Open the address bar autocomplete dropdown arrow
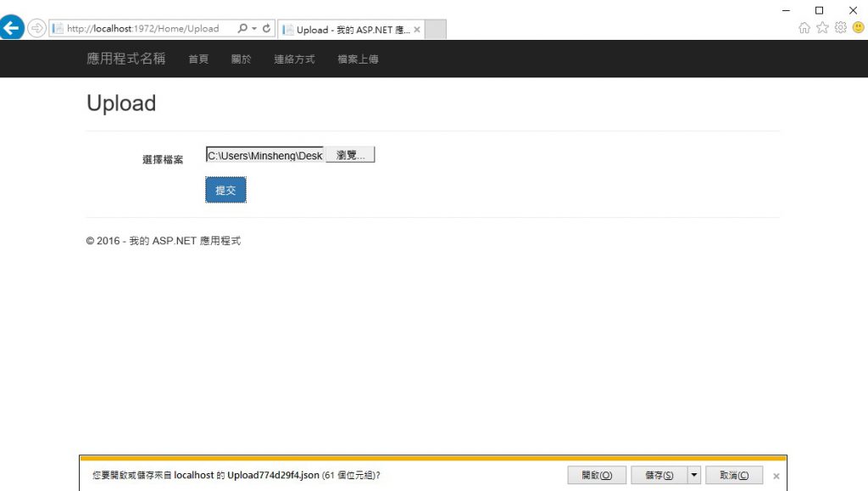Image resolution: width=868 pixels, height=491 pixels. 254,29
